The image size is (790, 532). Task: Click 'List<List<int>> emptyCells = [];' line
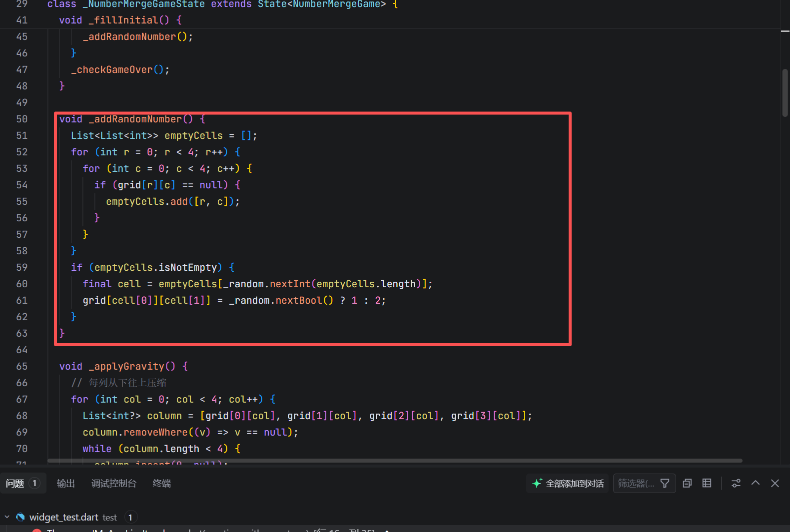click(164, 135)
